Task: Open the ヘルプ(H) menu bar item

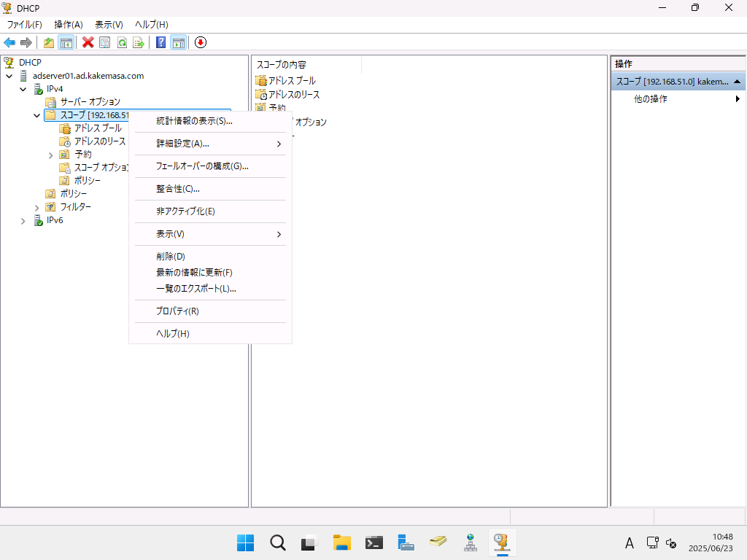Action: tap(151, 25)
